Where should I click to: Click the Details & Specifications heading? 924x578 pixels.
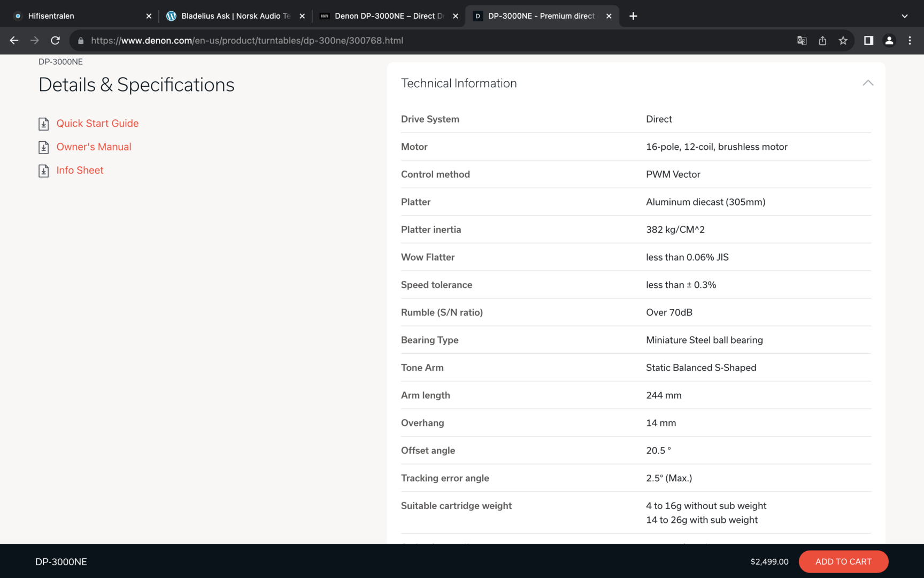tap(136, 85)
